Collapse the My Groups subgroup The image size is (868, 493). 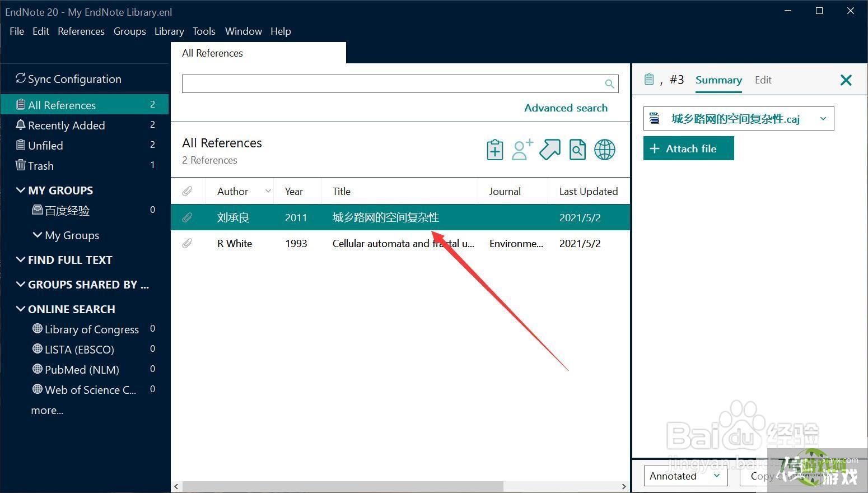point(38,235)
